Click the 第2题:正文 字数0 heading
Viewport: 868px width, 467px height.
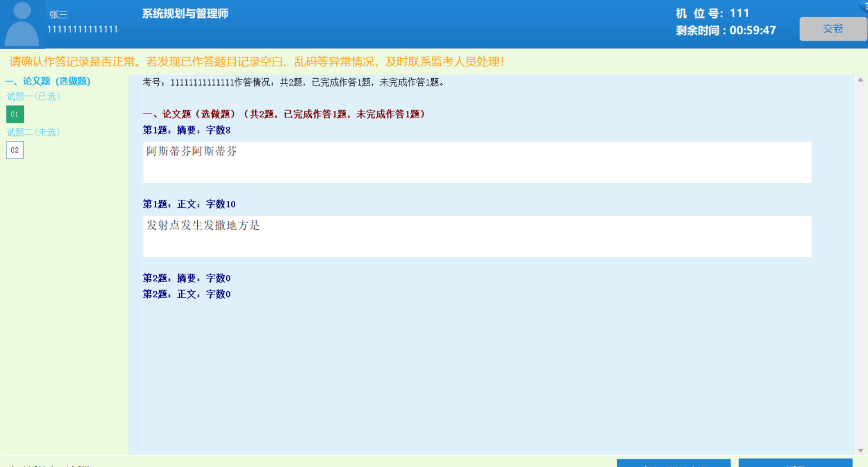point(187,294)
